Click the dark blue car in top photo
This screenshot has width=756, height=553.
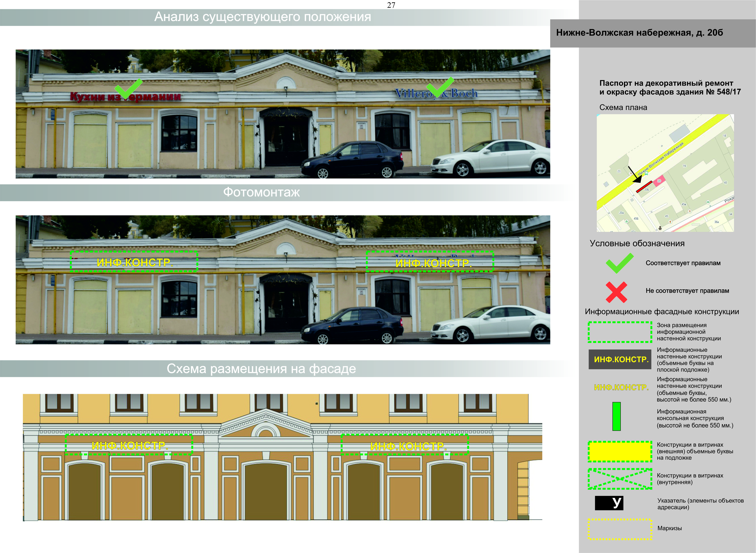coord(352,160)
